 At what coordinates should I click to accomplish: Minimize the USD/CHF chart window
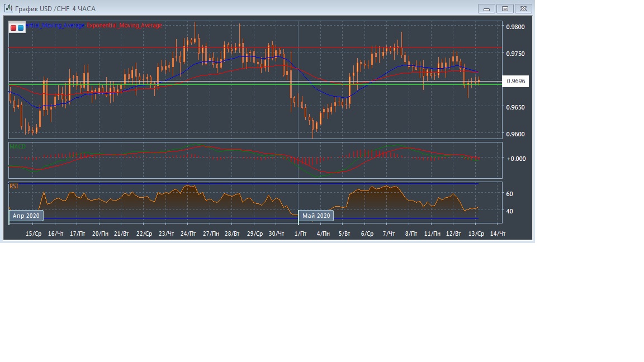click(486, 8)
